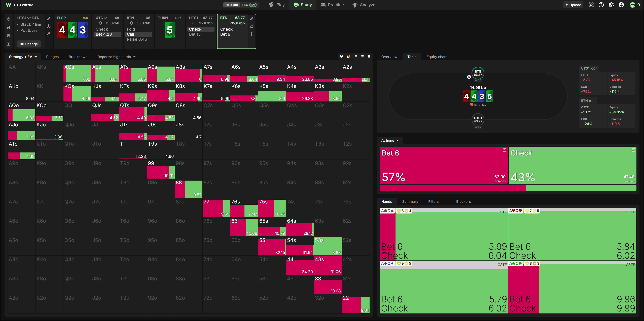
Task: Open settings gear in top bar
Action: [611, 5]
